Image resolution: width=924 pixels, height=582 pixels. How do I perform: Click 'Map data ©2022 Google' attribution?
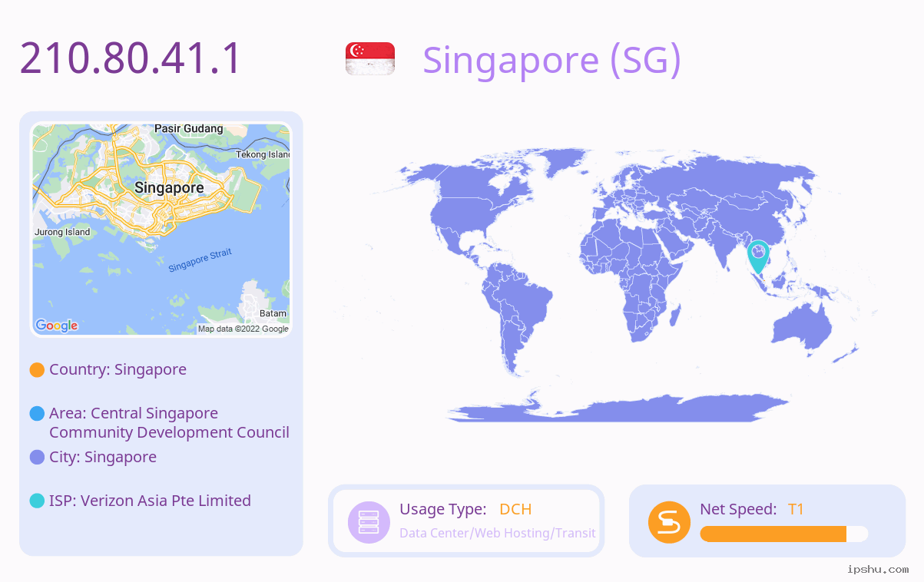[243, 329]
